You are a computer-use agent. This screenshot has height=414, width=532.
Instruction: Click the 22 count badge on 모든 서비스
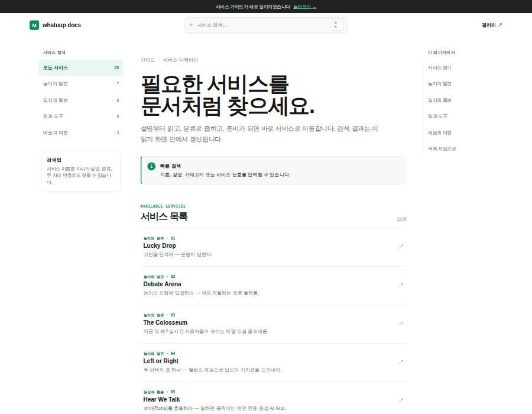click(116, 68)
